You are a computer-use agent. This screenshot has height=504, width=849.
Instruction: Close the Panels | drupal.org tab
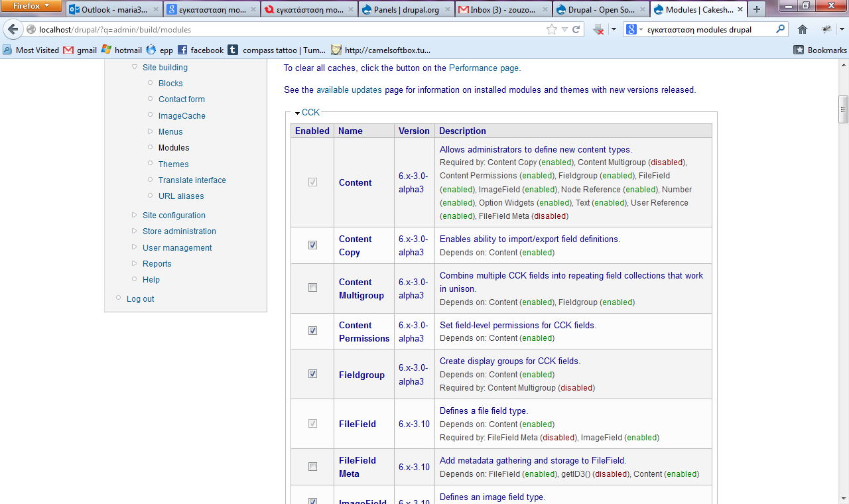click(x=448, y=10)
